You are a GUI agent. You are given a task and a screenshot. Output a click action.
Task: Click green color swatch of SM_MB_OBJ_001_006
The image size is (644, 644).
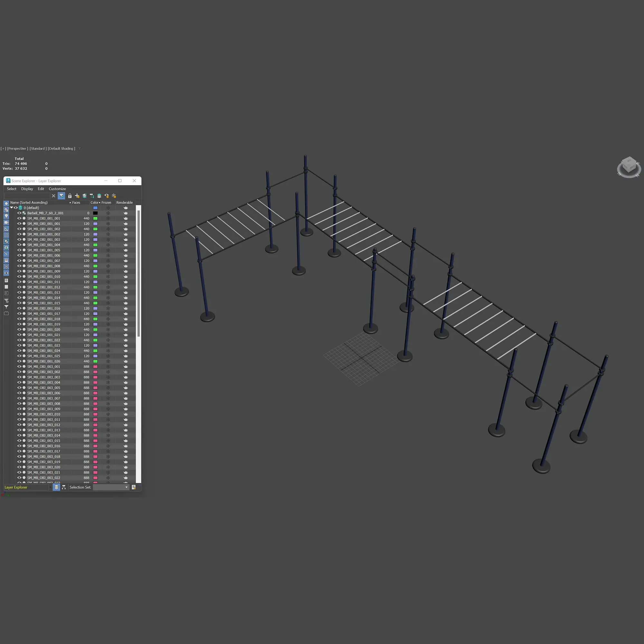(x=95, y=255)
